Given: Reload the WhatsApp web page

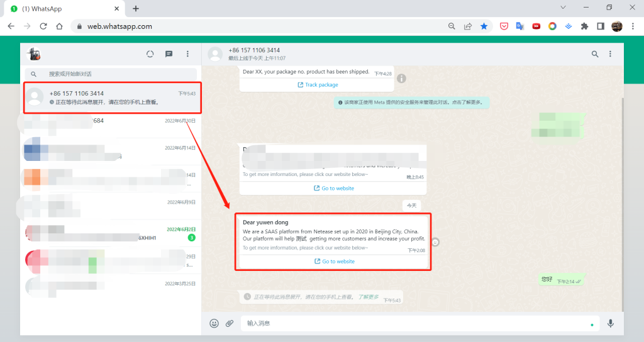Looking at the screenshot, I should tap(43, 26).
